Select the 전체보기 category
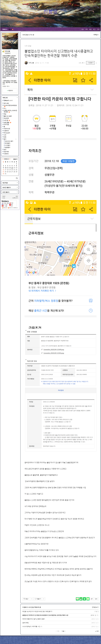 point(6,100)
